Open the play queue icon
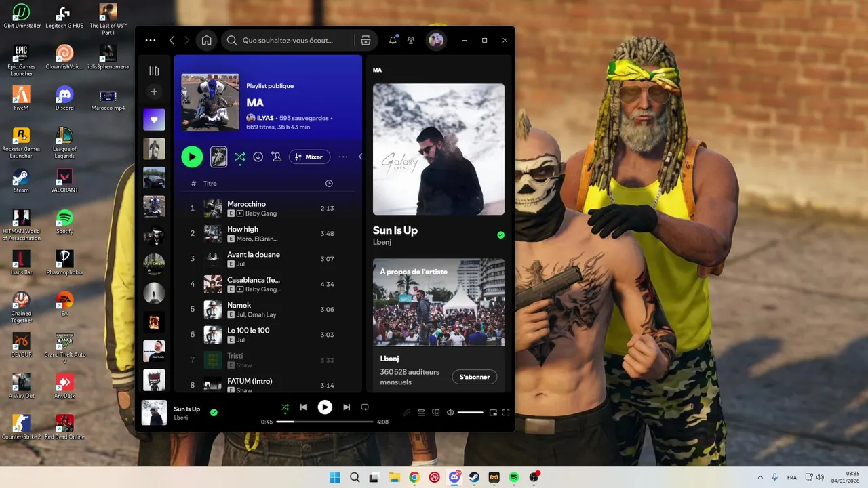The height and width of the screenshot is (488, 868). click(x=421, y=412)
